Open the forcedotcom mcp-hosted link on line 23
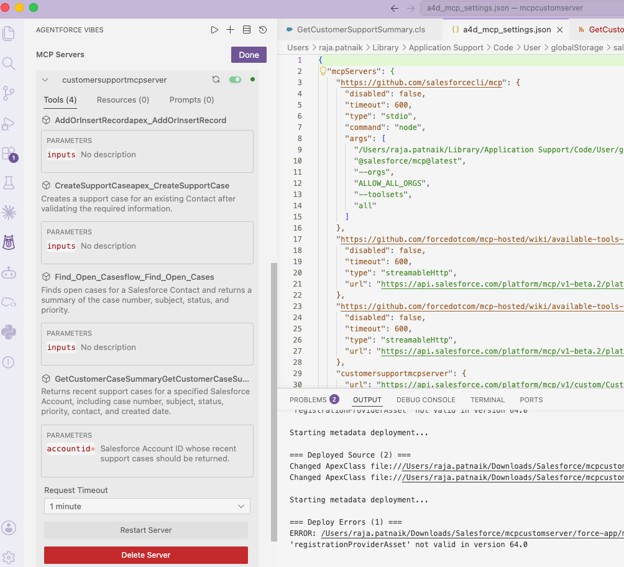Image resolution: width=624 pixels, height=567 pixels. [x=482, y=306]
